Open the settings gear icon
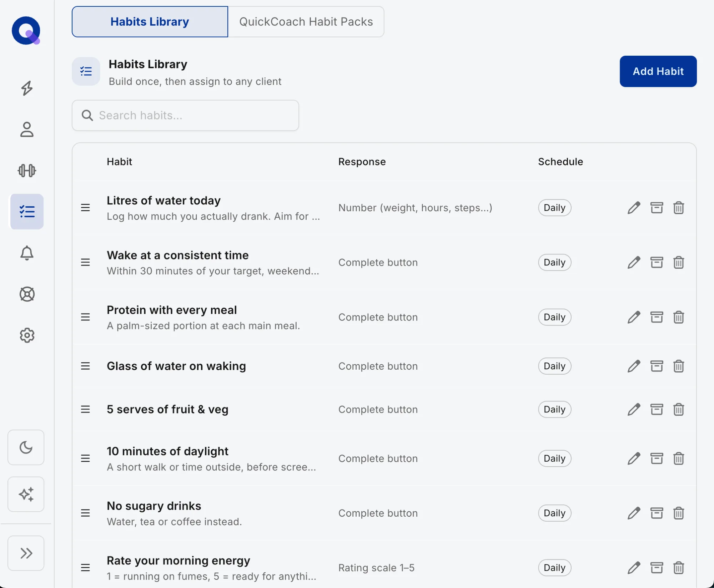Image resolution: width=714 pixels, height=588 pixels. point(27,335)
